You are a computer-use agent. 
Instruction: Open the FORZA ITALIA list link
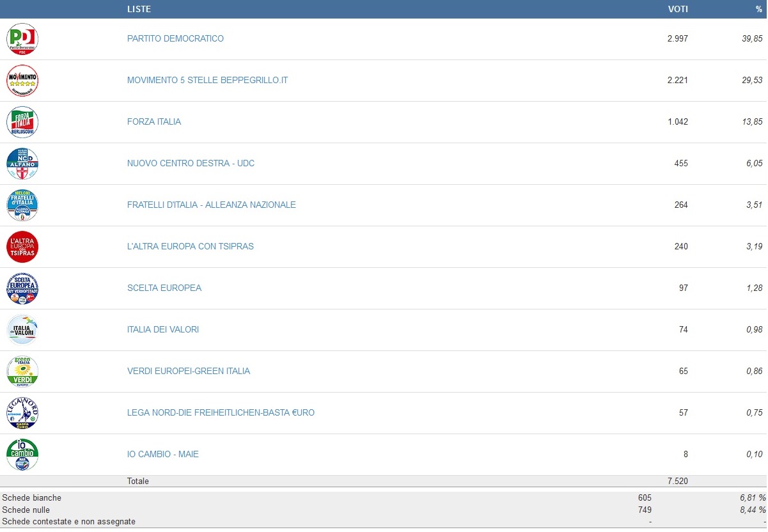point(154,121)
